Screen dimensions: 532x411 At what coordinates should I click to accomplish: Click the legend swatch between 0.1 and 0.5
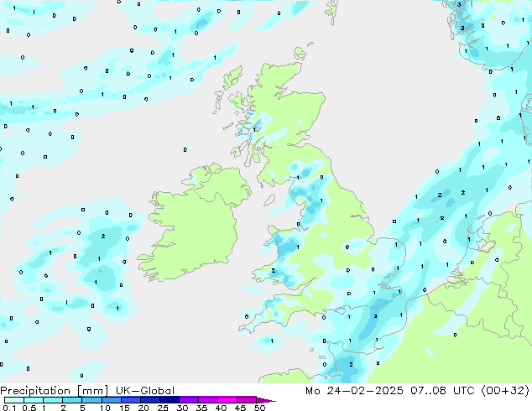[14, 400]
